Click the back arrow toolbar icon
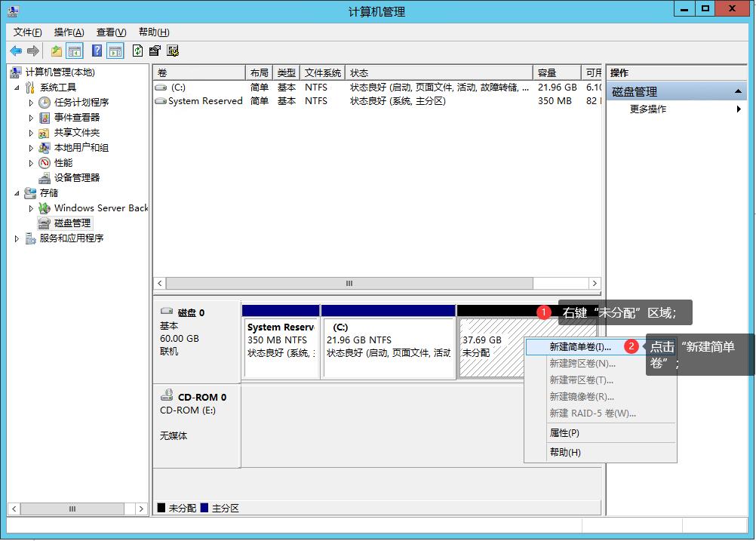The width and height of the screenshot is (756, 541). [16, 51]
